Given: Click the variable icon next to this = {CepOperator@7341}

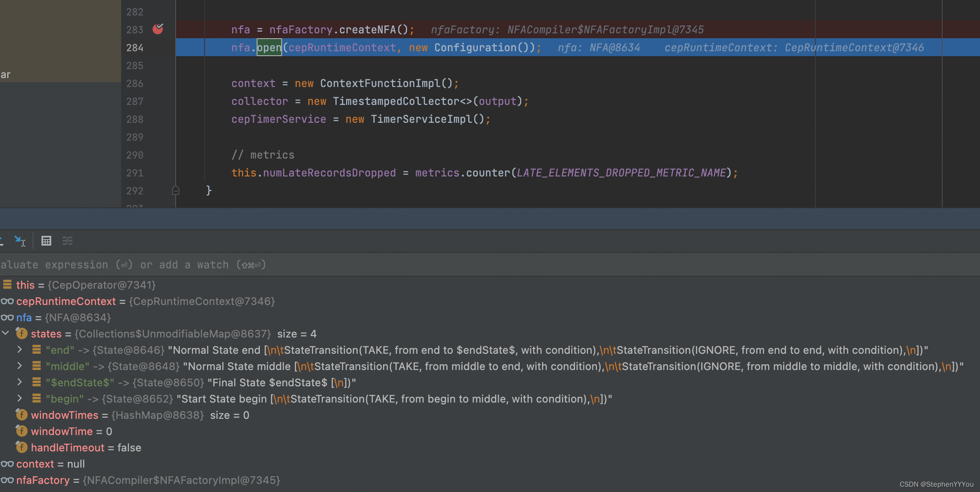Looking at the screenshot, I should [x=7, y=285].
